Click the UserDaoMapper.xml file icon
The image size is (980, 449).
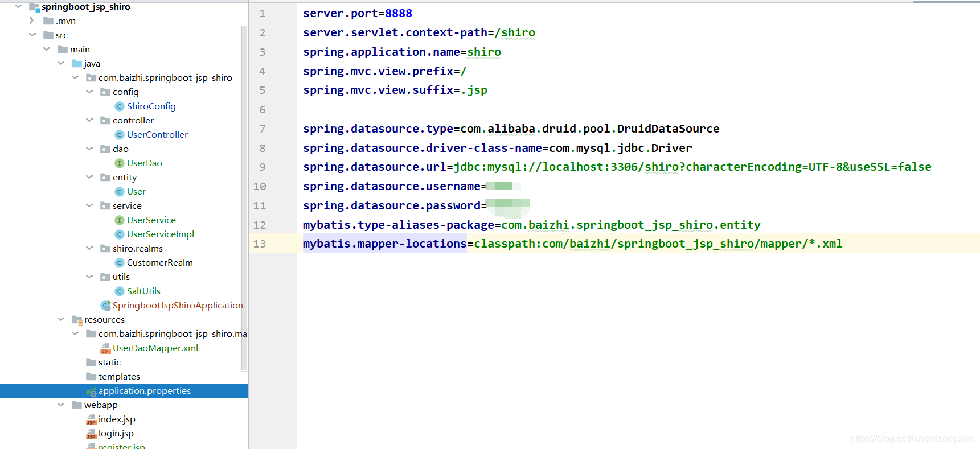coord(105,348)
